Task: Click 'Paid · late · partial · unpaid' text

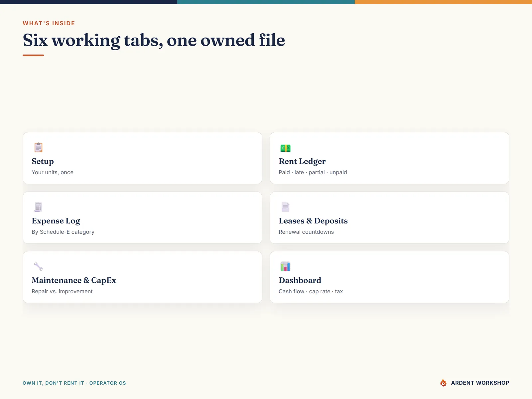Action: [313, 172]
